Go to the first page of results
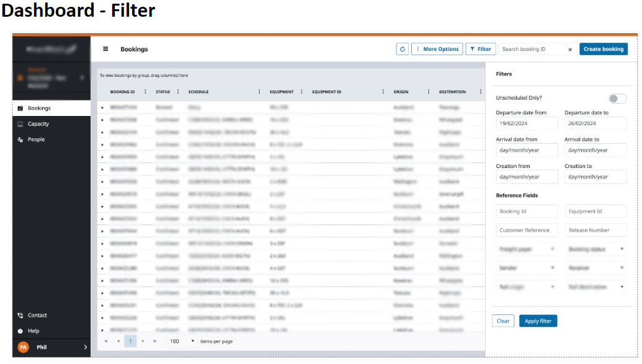The width and height of the screenshot is (642, 364). (106, 341)
